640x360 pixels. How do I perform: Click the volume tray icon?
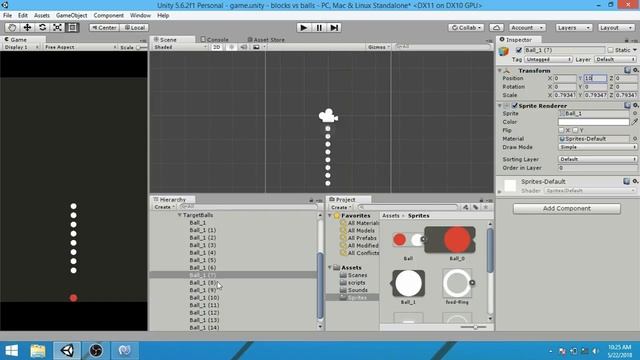pyautogui.click(x=596, y=351)
